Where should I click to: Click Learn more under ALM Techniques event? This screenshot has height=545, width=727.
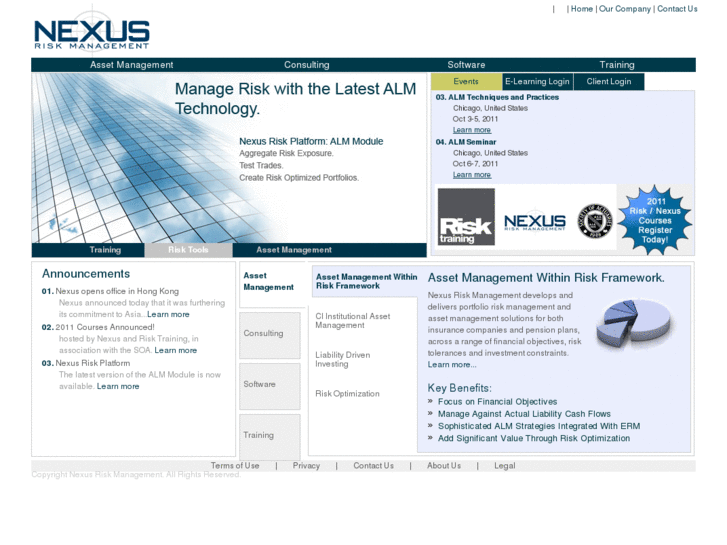pos(472,130)
